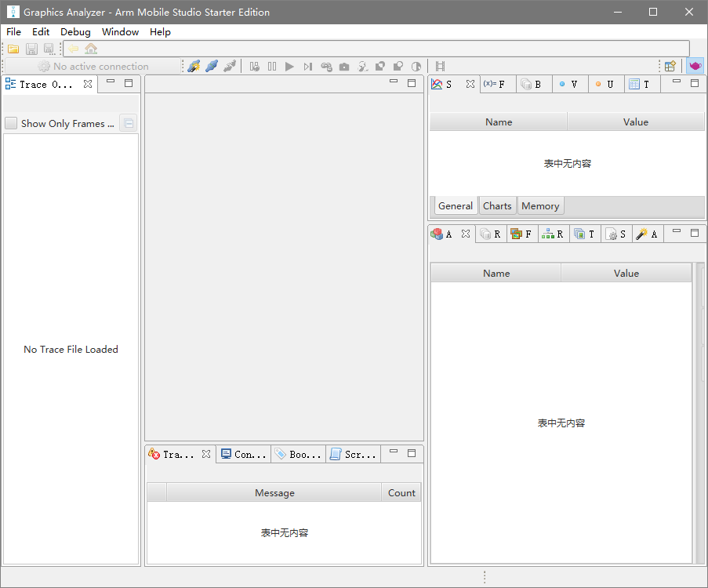Screen dimensions: 708x588
Task: Switch to the B tab in the upper-right panel
Action: coord(534,84)
